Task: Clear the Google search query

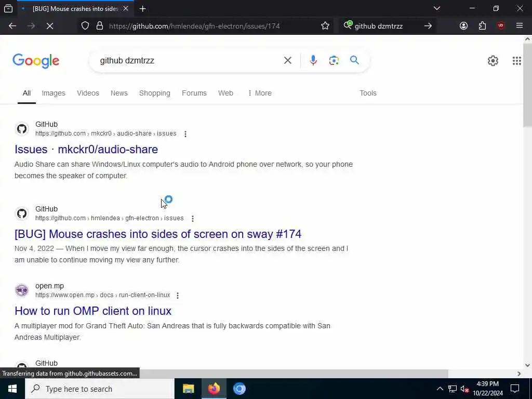Action: (x=288, y=60)
